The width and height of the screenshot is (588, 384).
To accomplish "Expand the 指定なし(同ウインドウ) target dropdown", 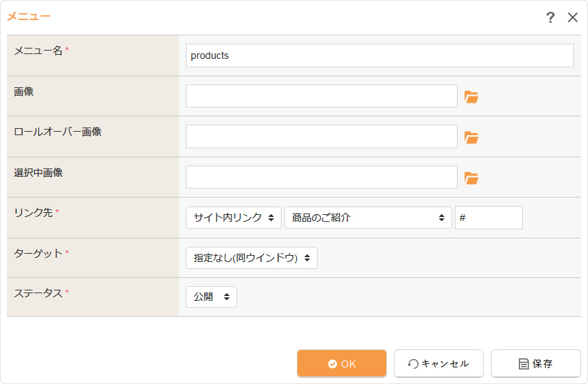I will pyautogui.click(x=251, y=258).
